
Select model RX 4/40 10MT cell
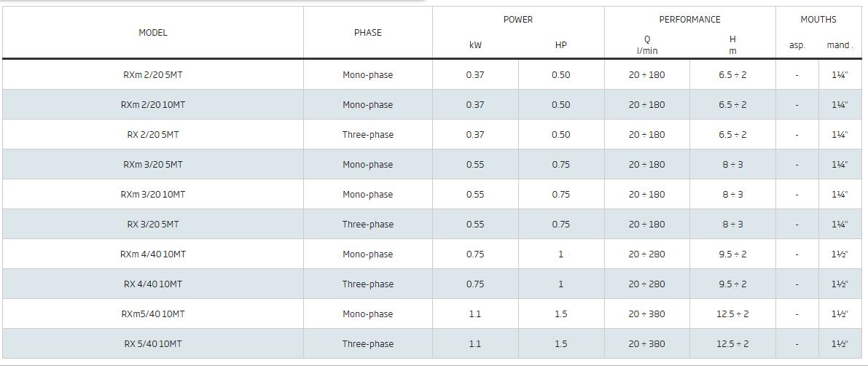[x=153, y=284]
